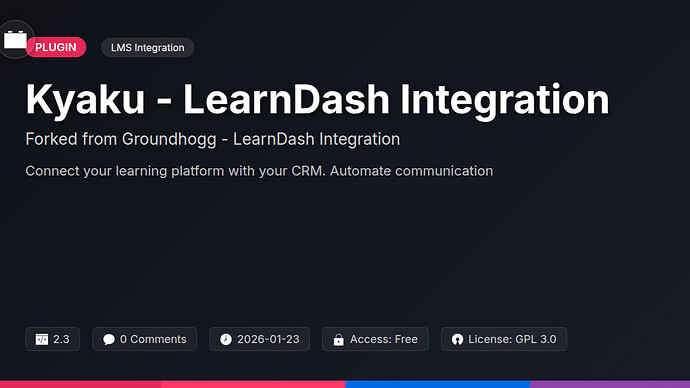Click the 2026-01-23 date text
Image resolution: width=690 pixels, height=388 pixels.
[x=268, y=339]
